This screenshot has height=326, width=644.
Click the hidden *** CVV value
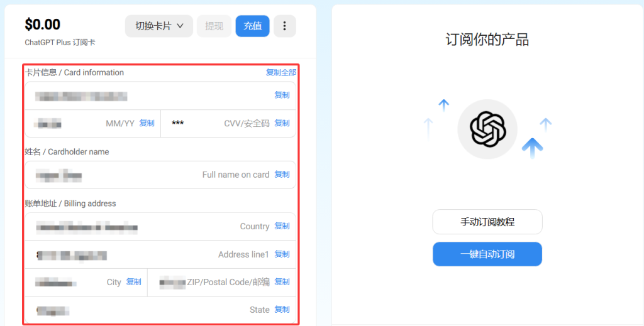pyautogui.click(x=178, y=124)
